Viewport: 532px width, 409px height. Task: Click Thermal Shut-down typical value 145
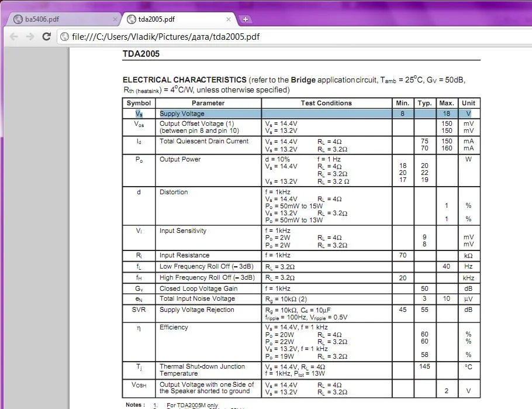(424, 366)
